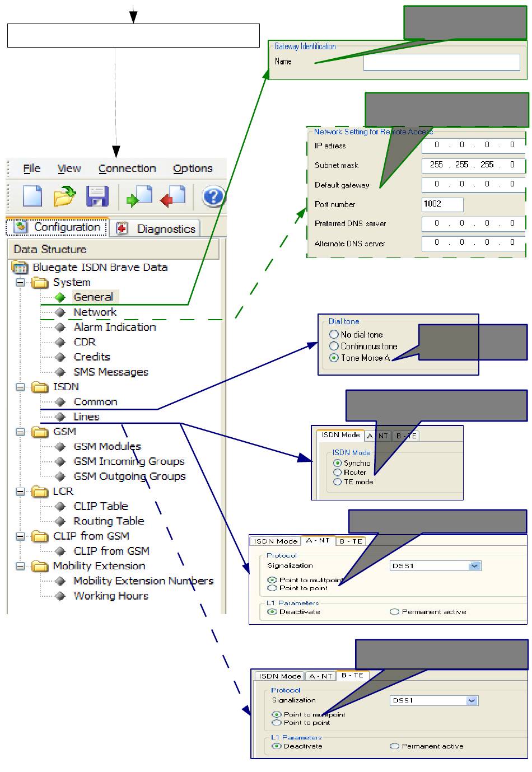This screenshot has height=772, width=532.
Task: Collapse the Mobility Extension tree node
Action: click(x=21, y=566)
